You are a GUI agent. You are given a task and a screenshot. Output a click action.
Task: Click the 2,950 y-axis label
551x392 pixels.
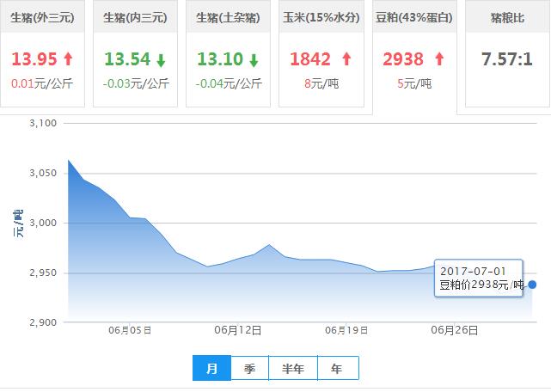(x=43, y=273)
